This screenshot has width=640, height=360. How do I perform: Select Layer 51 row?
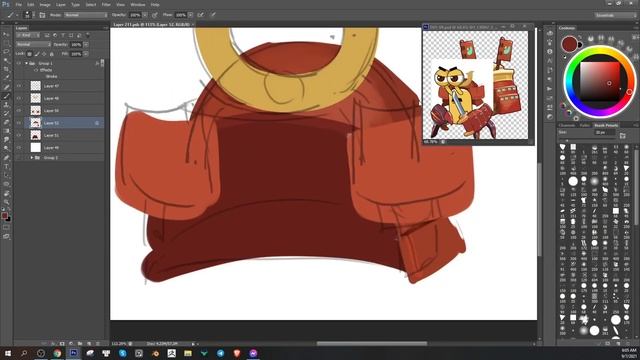[60, 135]
